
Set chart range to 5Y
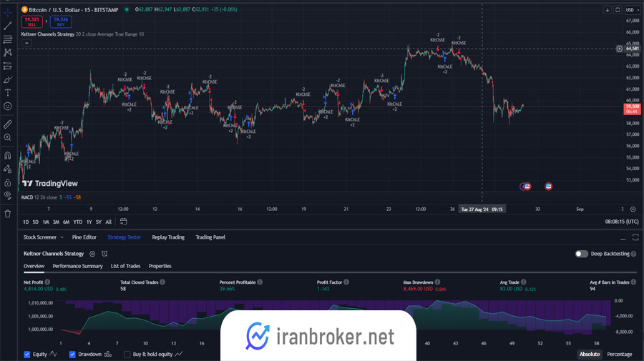pyautogui.click(x=99, y=222)
